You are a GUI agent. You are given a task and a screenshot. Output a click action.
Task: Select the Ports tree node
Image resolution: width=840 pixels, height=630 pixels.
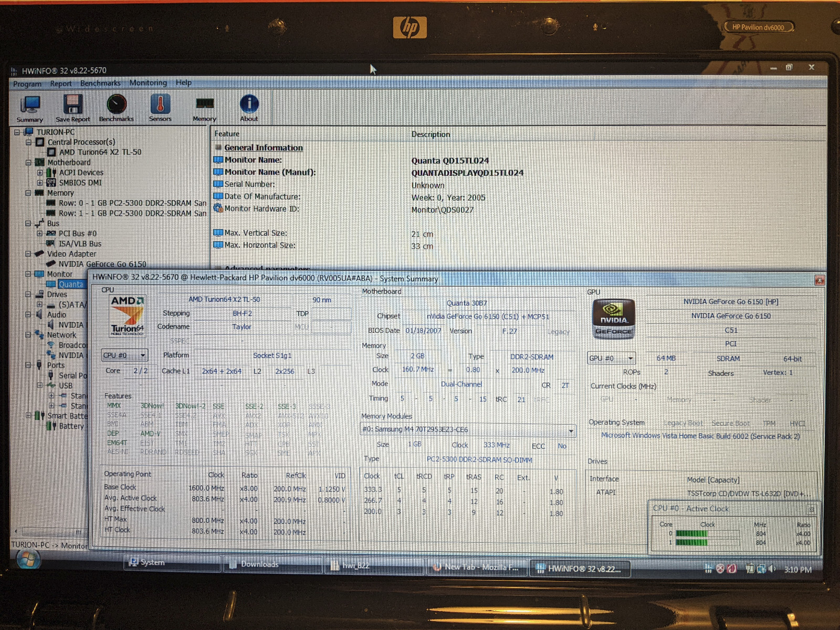56,366
